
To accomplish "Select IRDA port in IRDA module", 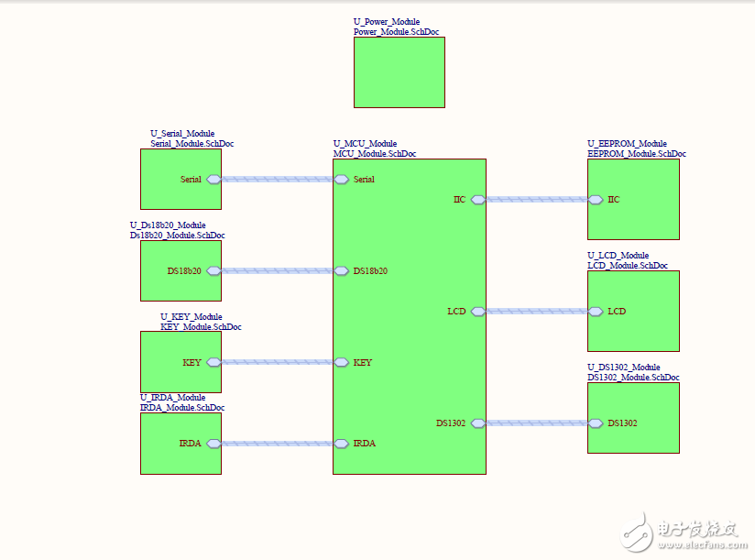I will coord(213,444).
